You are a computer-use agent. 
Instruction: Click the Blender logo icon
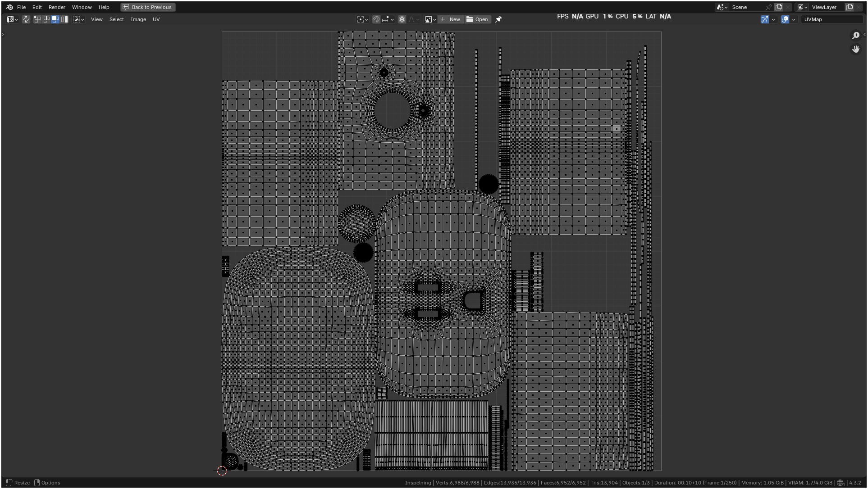point(9,7)
